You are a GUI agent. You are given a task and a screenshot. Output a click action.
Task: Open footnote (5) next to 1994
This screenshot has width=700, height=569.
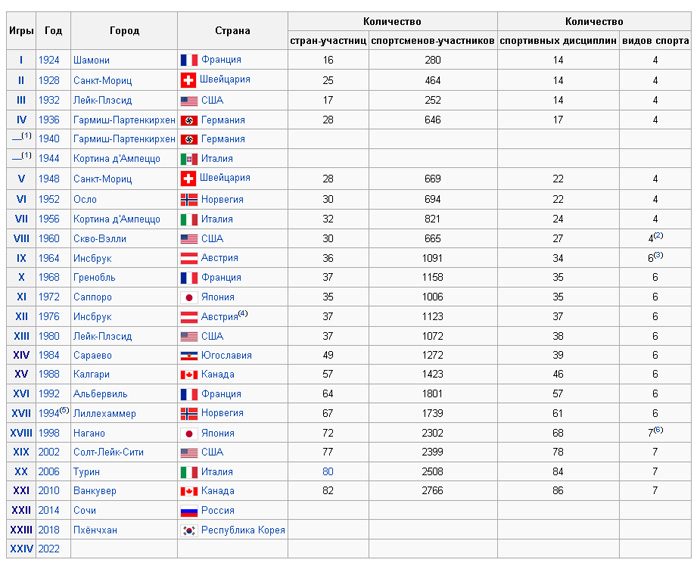[64, 409]
